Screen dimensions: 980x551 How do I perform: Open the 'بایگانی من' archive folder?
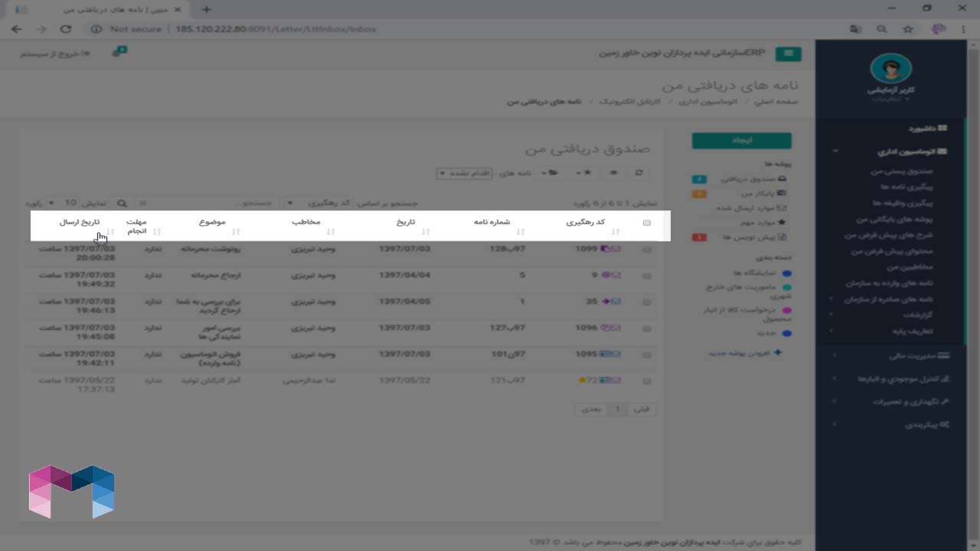click(x=764, y=194)
